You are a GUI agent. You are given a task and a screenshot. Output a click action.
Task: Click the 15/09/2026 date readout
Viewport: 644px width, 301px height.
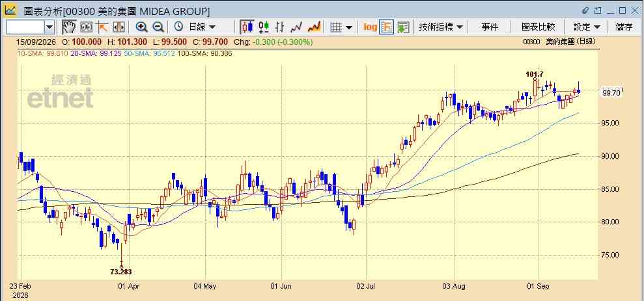point(35,42)
